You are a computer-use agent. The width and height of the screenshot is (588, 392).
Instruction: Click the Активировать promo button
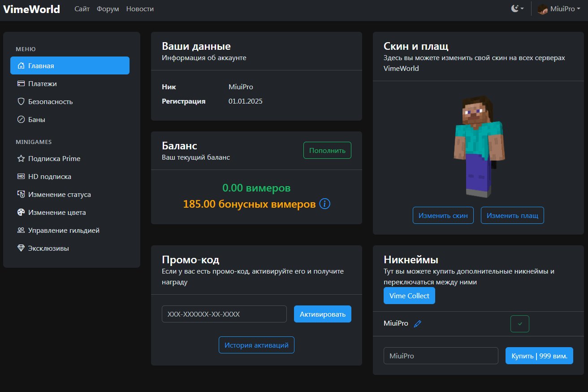[323, 314]
